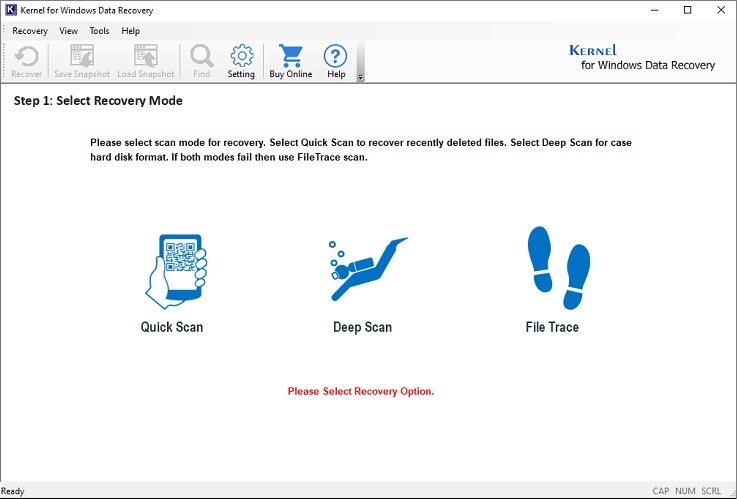The height and width of the screenshot is (499, 737).
Task: Choose the File Trace footprints icon
Action: [558, 268]
